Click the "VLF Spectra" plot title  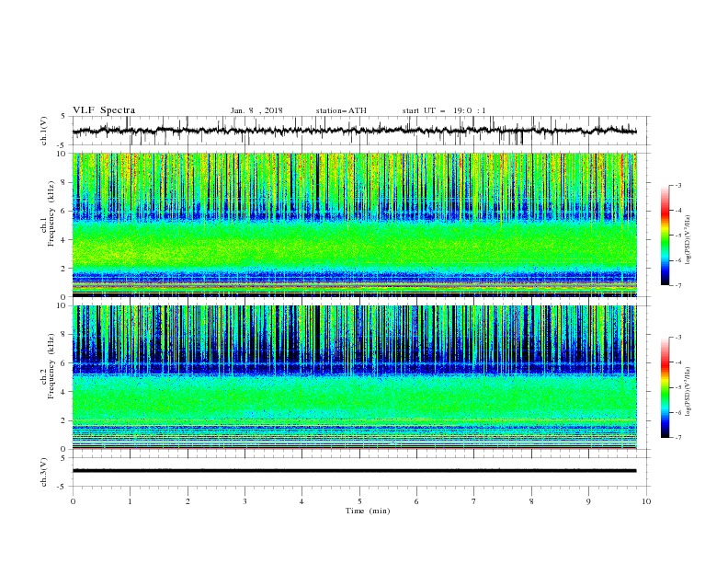click(x=104, y=110)
